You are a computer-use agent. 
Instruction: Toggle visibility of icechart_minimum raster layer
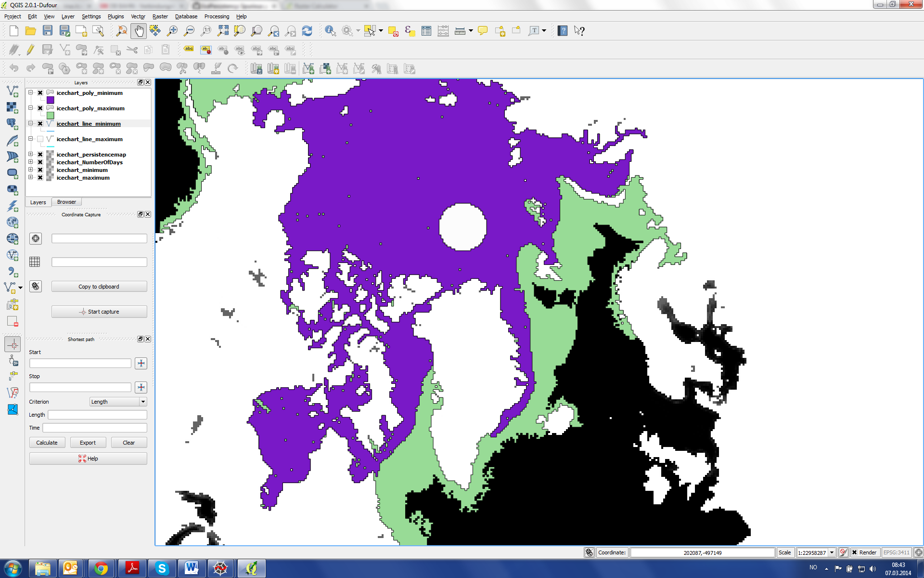pyautogui.click(x=40, y=170)
